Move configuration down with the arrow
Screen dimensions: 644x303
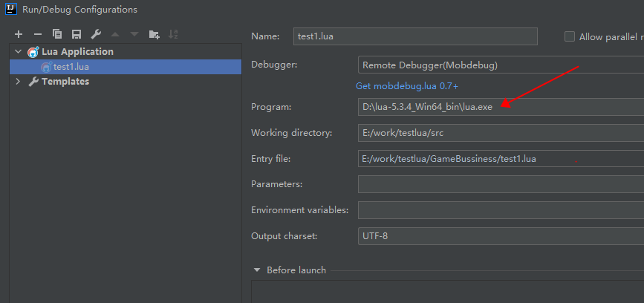pos(134,34)
